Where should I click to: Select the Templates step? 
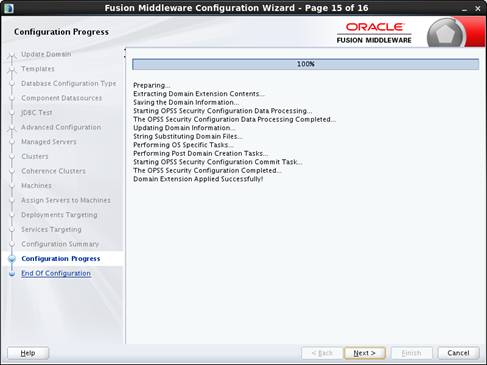pos(38,69)
